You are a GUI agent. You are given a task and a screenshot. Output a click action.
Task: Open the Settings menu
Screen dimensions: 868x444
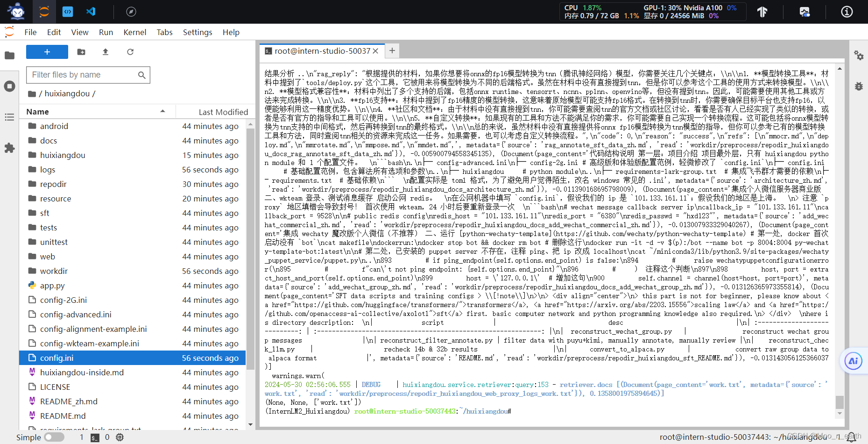point(198,32)
